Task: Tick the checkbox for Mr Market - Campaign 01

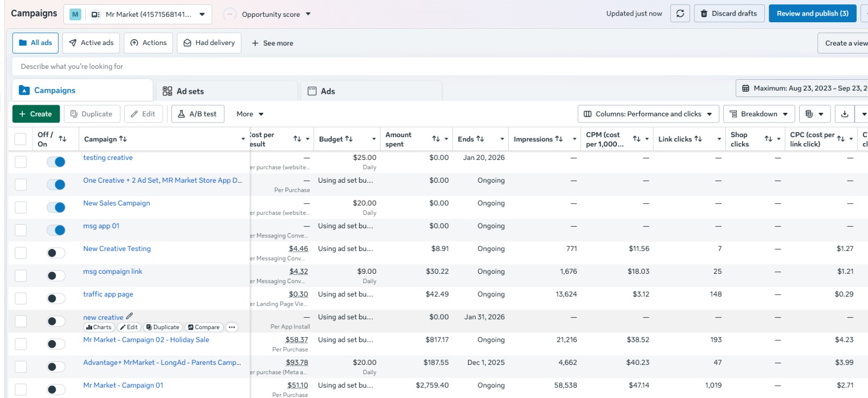Action: [21, 389]
